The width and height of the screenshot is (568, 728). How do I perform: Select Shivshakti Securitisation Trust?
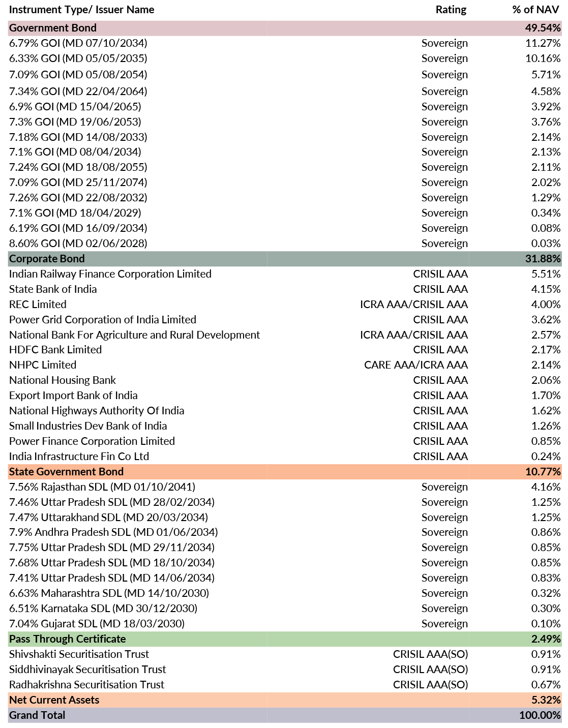pyautogui.click(x=79, y=654)
